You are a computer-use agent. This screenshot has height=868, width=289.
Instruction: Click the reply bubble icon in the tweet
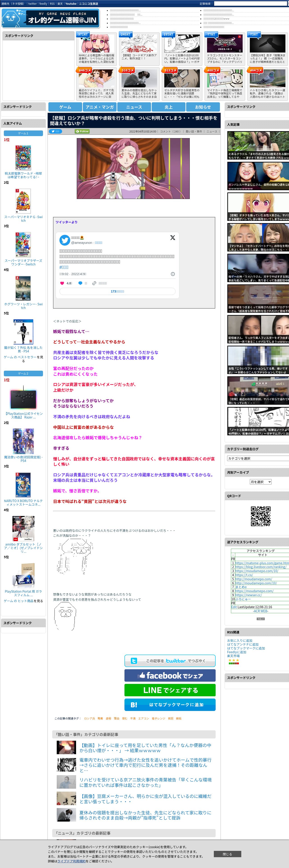tap(80, 283)
